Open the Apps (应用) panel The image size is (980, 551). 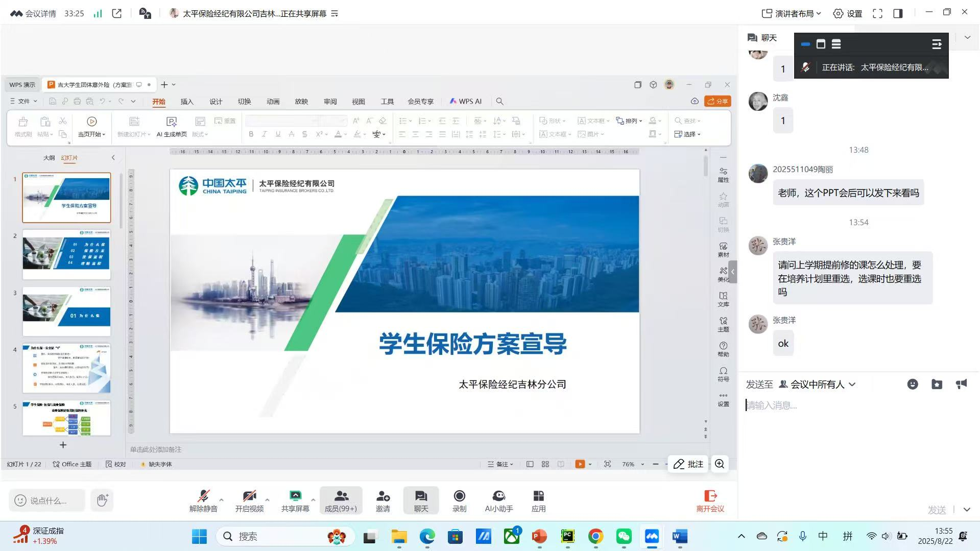(x=538, y=500)
